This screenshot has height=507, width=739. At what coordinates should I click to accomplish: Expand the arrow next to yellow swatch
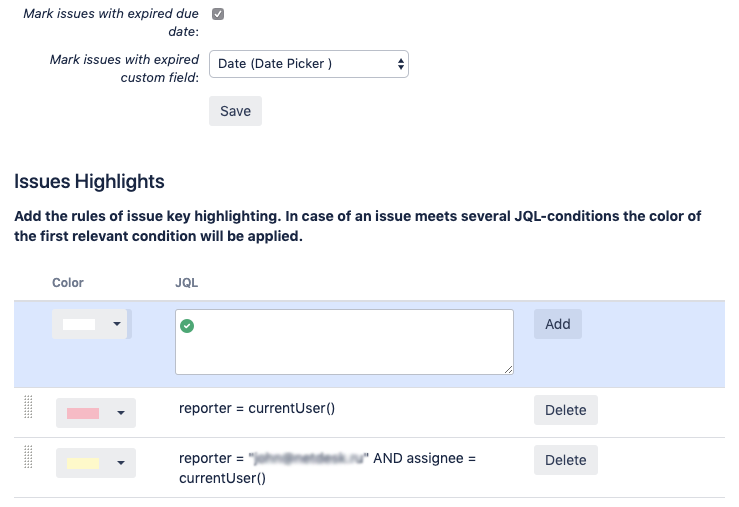pyautogui.click(x=121, y=463)
